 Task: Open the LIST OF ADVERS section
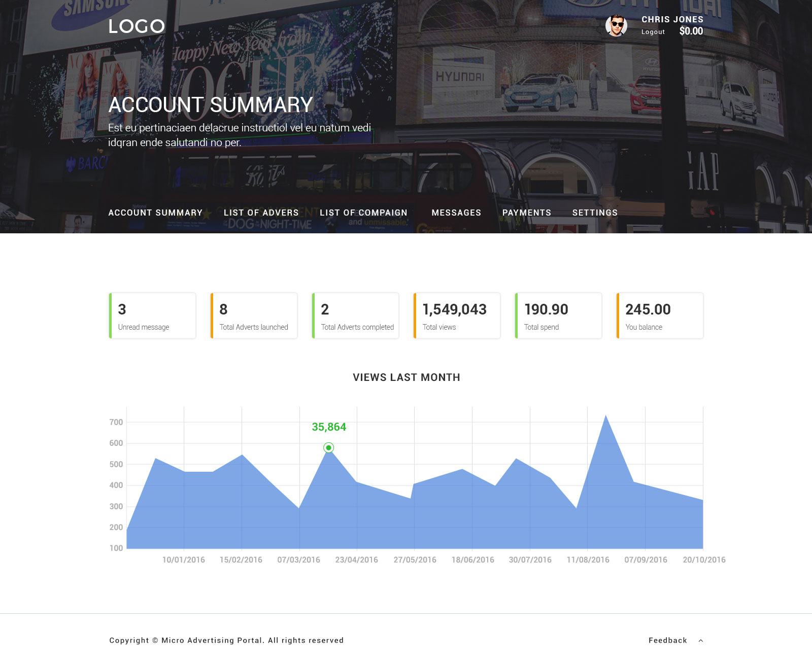point(260,213)
